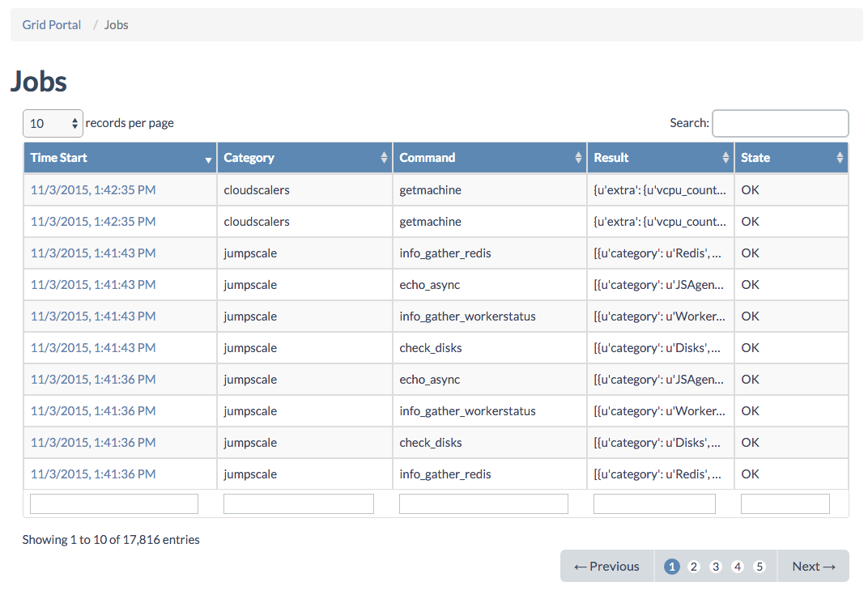Click the Time Start filter box

[114, 504]
